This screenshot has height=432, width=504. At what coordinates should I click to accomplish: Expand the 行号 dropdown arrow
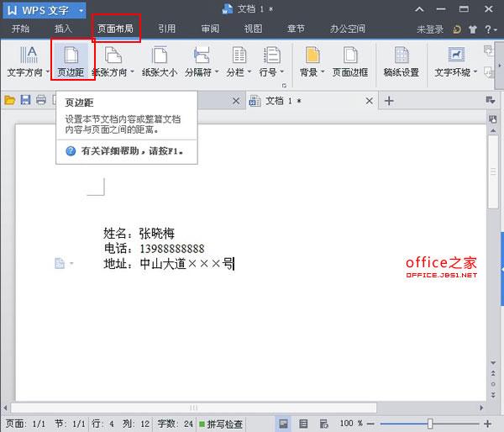tap(282, 71)
